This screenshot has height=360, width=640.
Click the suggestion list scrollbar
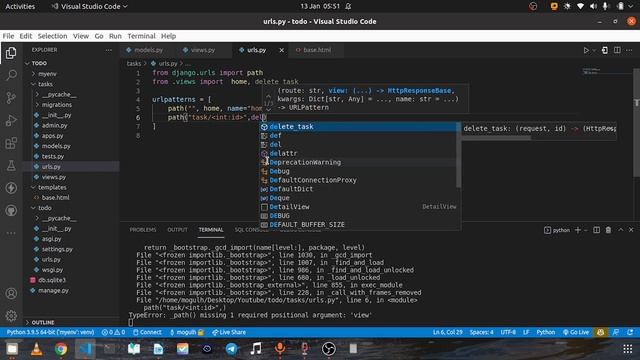(x=458, y=155)
